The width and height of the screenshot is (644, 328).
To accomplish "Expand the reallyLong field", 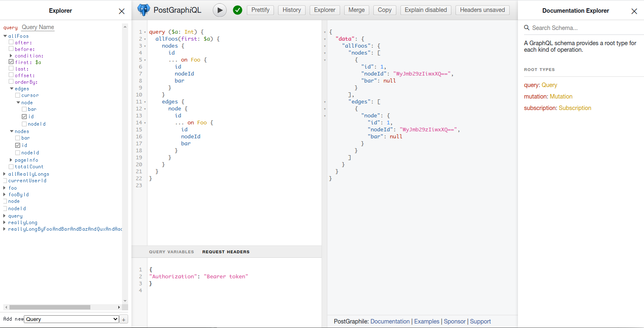I will coord(5,222).
